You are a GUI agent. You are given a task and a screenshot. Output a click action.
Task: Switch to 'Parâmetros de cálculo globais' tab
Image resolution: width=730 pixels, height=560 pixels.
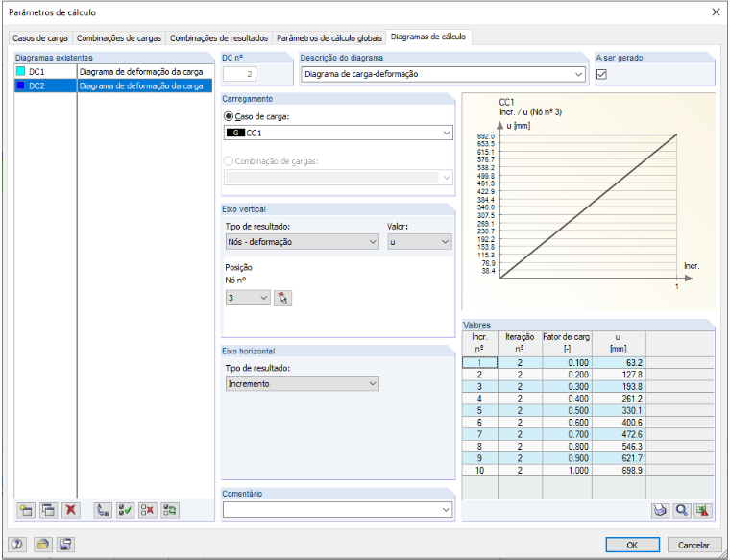tap(329, 38)
